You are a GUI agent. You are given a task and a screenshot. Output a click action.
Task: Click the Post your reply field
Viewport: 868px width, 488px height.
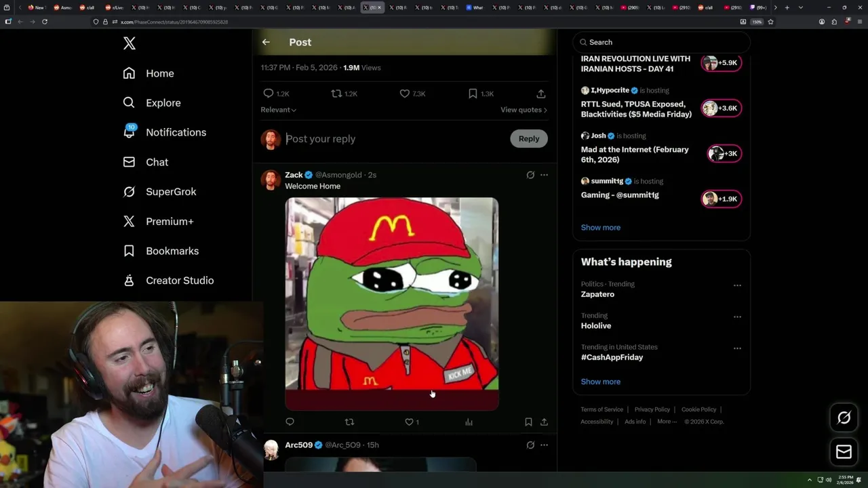pos(393,139)
